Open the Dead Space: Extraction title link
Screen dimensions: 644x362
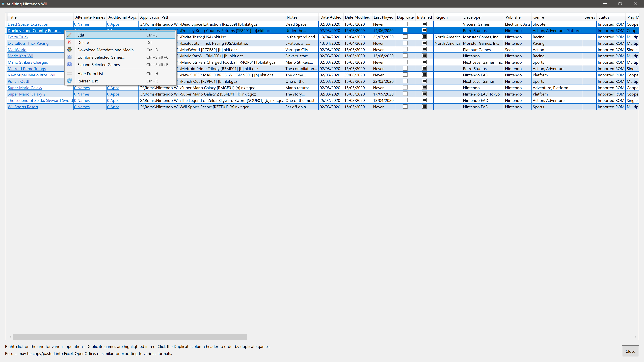[28, 24]
